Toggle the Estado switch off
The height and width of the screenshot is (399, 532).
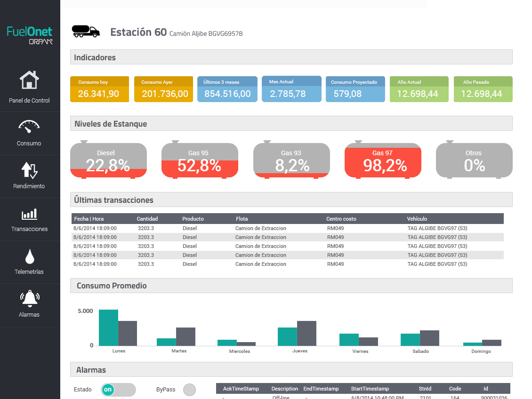pos(118,390)
